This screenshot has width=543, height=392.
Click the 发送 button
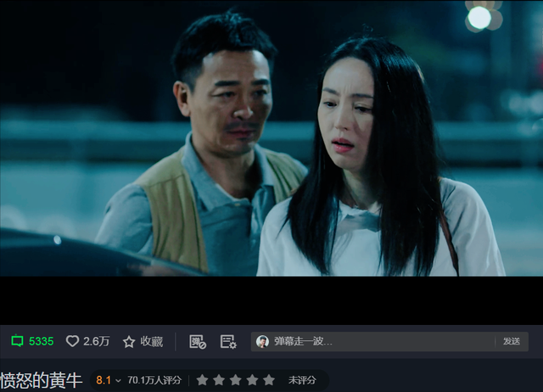(x=512, y=341)
